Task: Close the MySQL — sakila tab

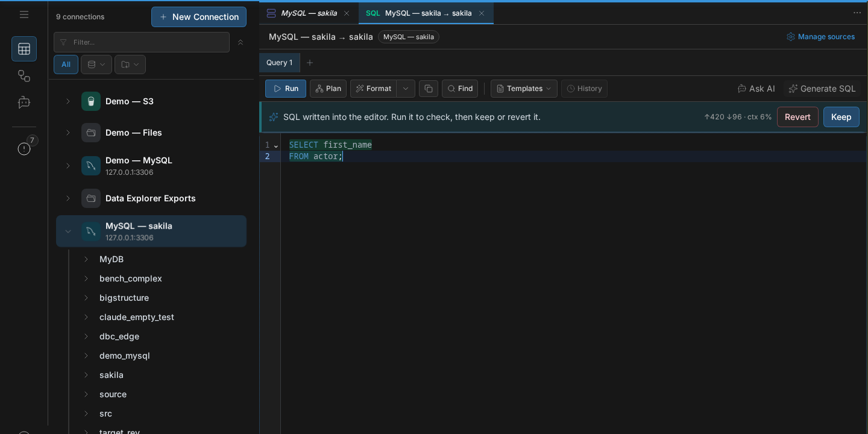Action: pyautogui.click(x=346, y=13)
